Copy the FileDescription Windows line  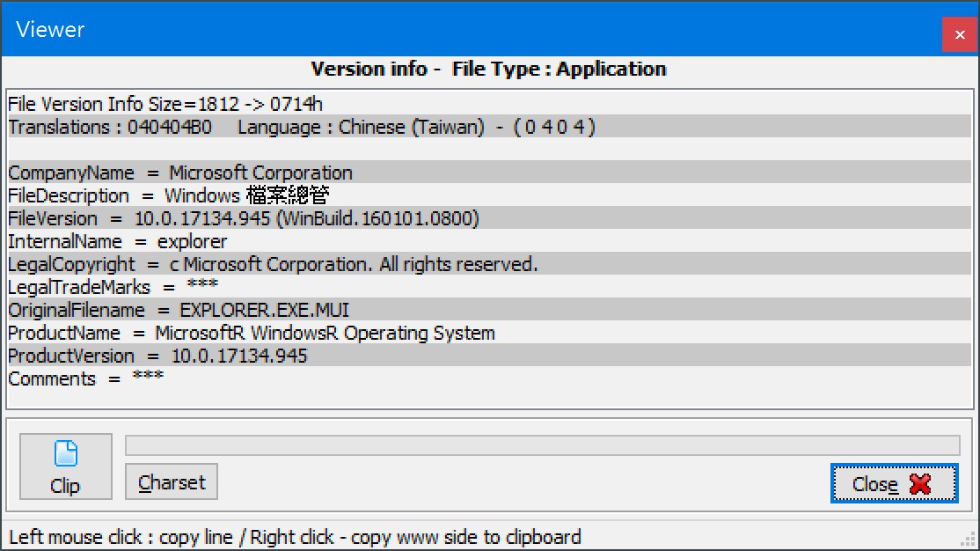click(490, 195)
